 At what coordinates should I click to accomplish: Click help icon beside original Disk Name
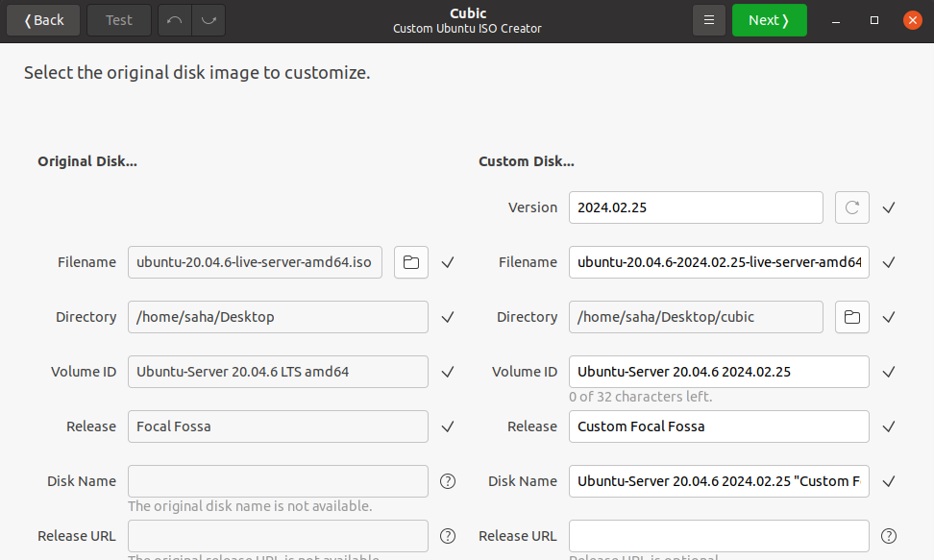point(448,481)
